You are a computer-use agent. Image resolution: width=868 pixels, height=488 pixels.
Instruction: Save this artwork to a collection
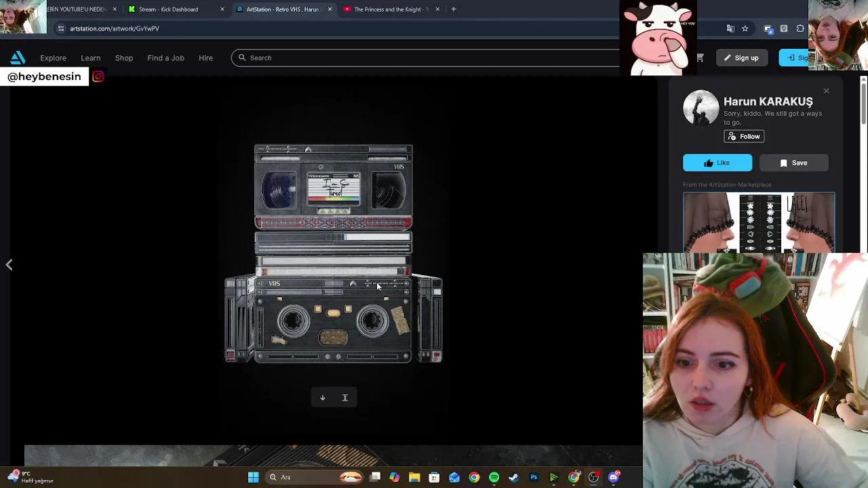(793, 163)
